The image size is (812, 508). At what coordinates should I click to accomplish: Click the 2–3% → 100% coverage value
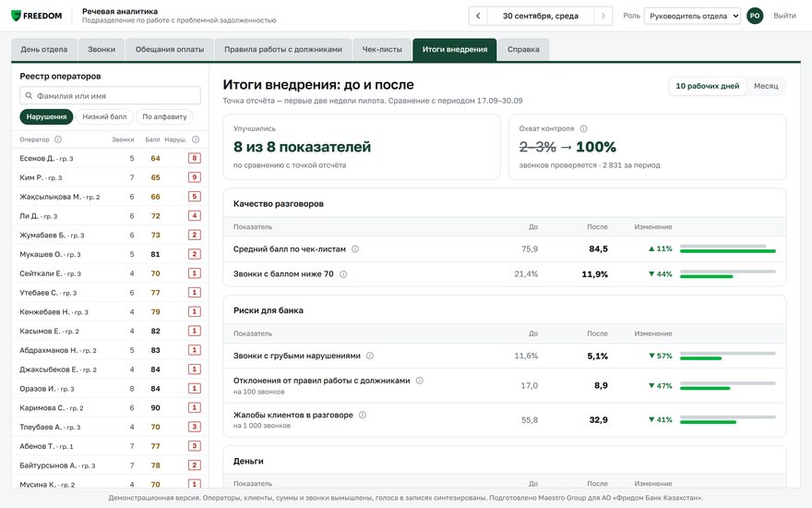coord(567,147)
